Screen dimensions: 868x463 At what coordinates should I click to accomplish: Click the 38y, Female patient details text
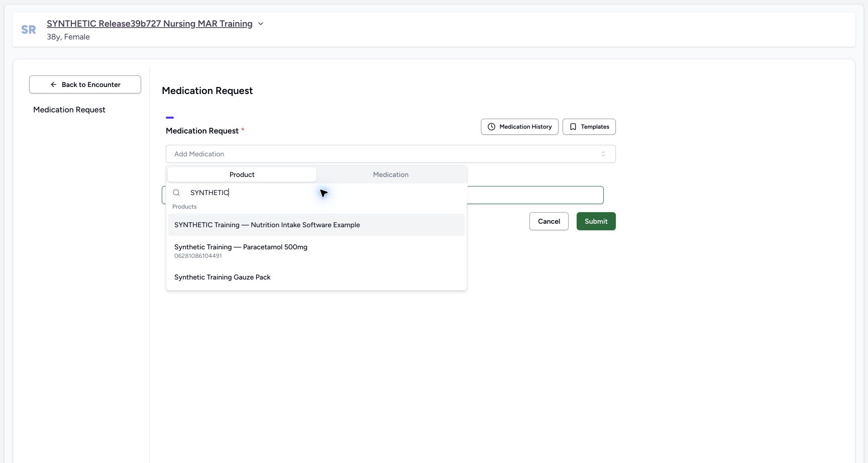pos(68,37)
